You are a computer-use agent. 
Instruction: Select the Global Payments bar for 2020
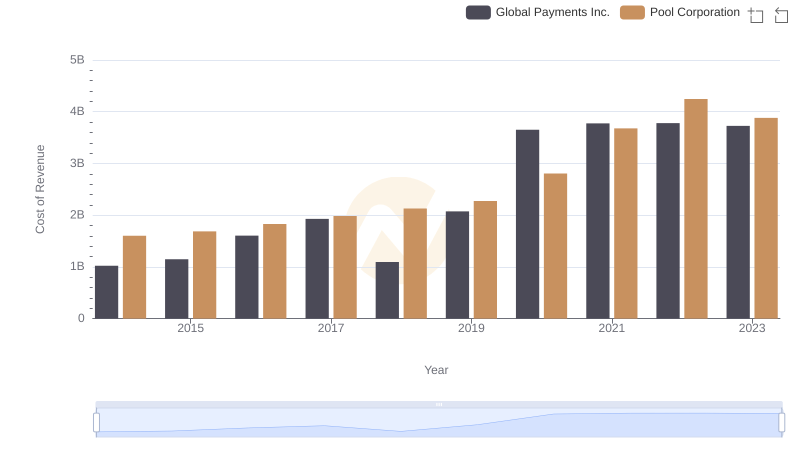tap(527, 224)
